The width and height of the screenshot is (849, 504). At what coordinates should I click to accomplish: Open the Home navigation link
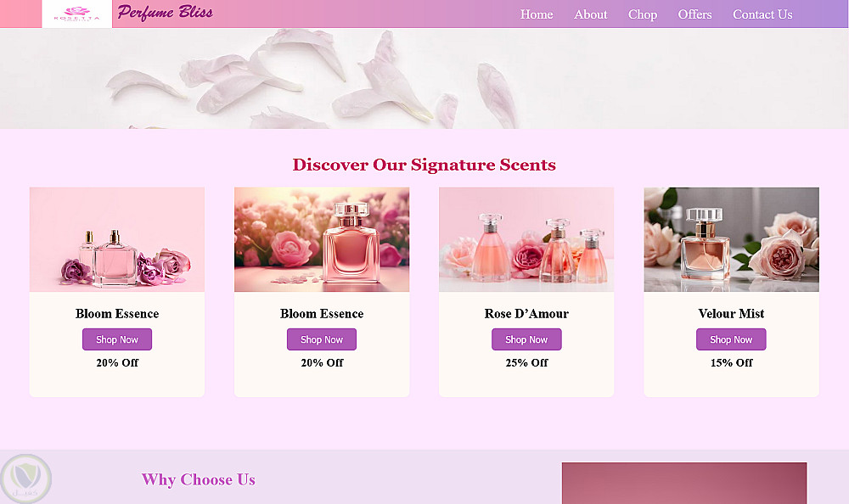tap(537, 14)
